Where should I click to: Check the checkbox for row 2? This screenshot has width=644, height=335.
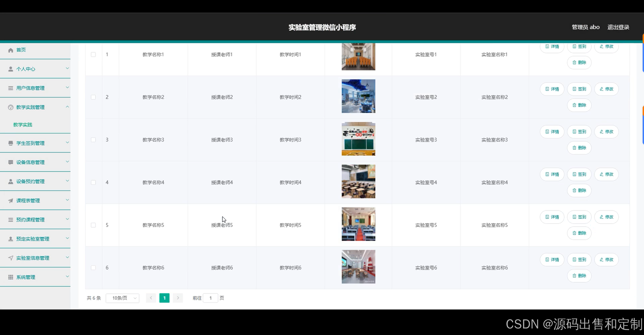tap(93, 97)
